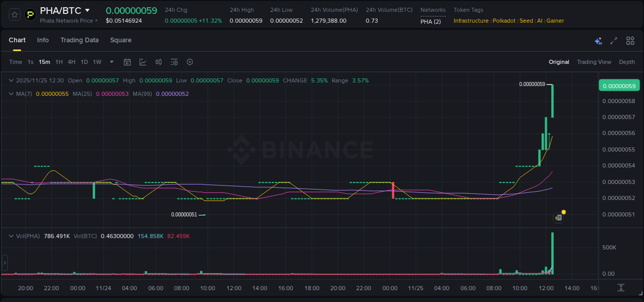Click the Infrastructure token tag

[x=470, y=21]
